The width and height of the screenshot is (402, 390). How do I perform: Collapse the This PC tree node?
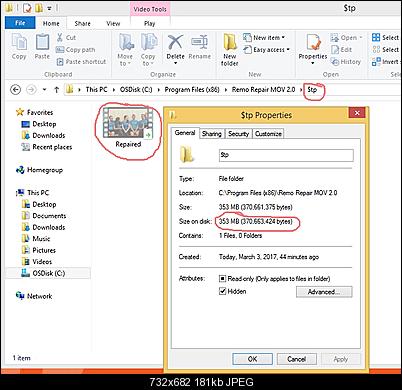[17, 192]
